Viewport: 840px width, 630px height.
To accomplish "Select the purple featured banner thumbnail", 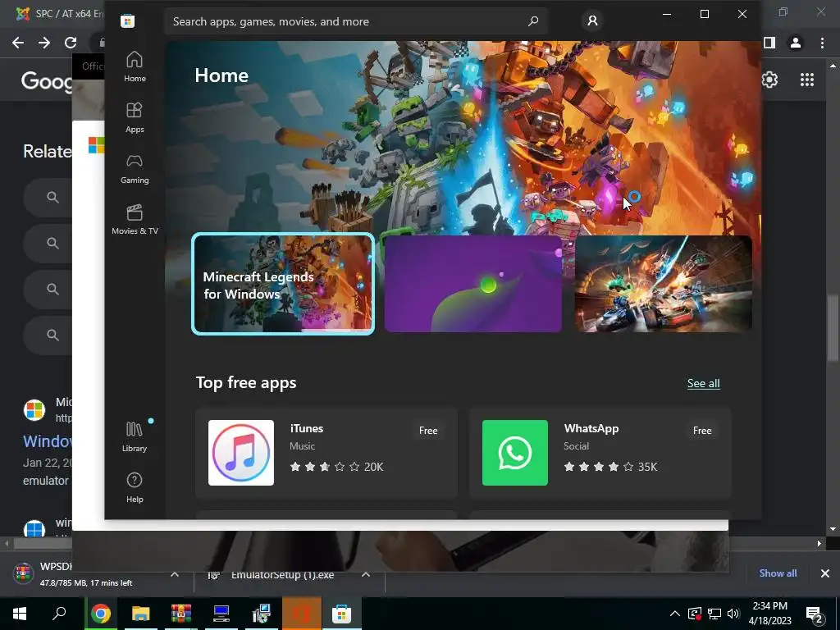I will point(473,284).
